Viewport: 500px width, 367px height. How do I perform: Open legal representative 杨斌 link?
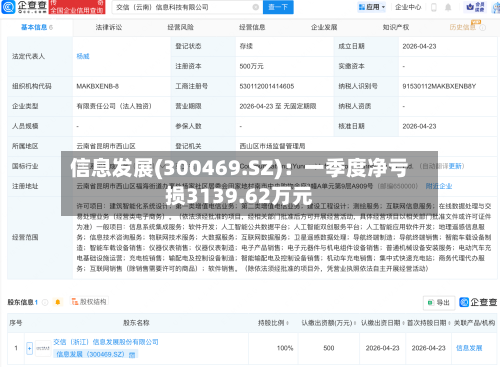click(x=83, y=56)
